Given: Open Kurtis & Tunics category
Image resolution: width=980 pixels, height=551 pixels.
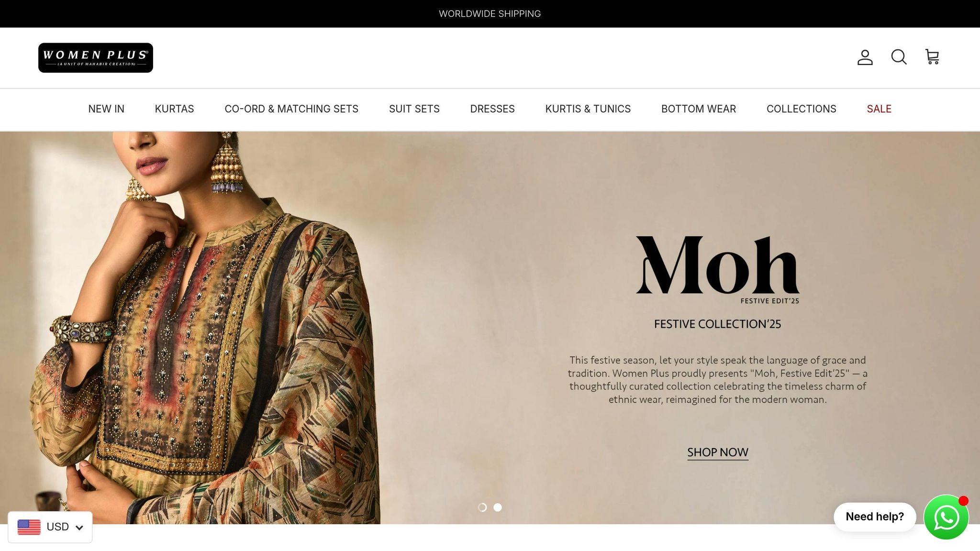Looking at the screenshot, I should 588,109.
